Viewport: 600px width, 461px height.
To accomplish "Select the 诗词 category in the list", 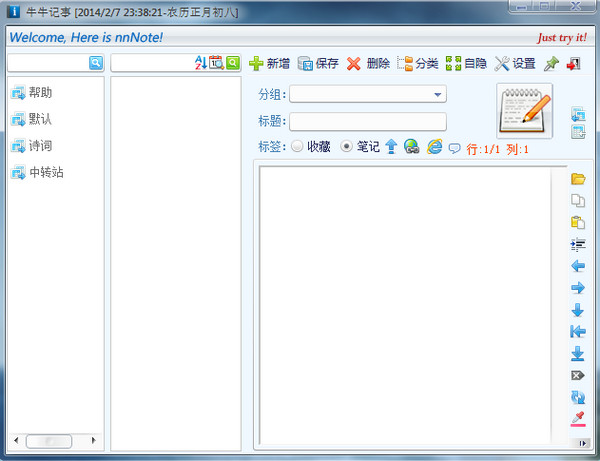I will point(40,146).
